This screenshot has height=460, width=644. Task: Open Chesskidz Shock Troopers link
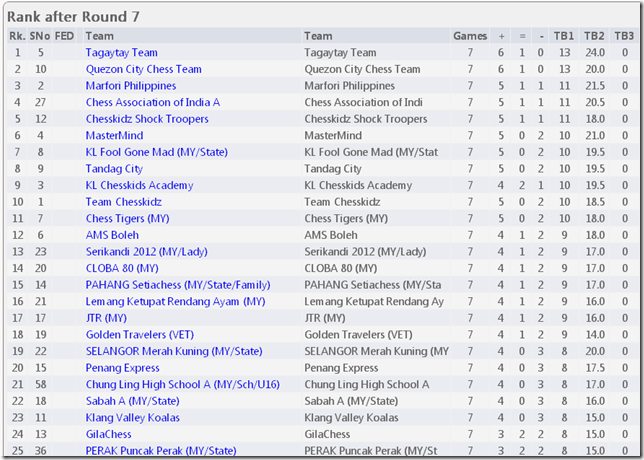coord(147,119)
